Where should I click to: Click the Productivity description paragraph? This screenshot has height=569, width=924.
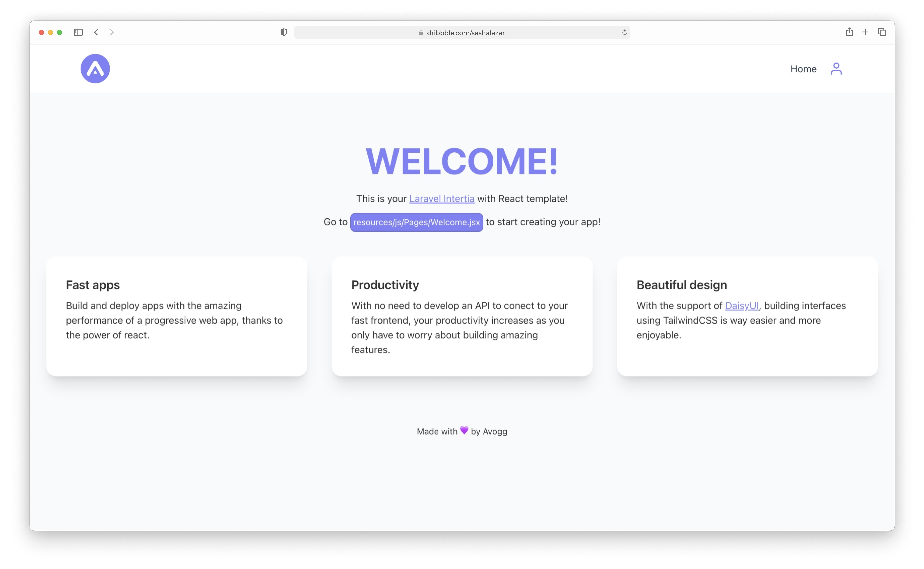(459, 327)
